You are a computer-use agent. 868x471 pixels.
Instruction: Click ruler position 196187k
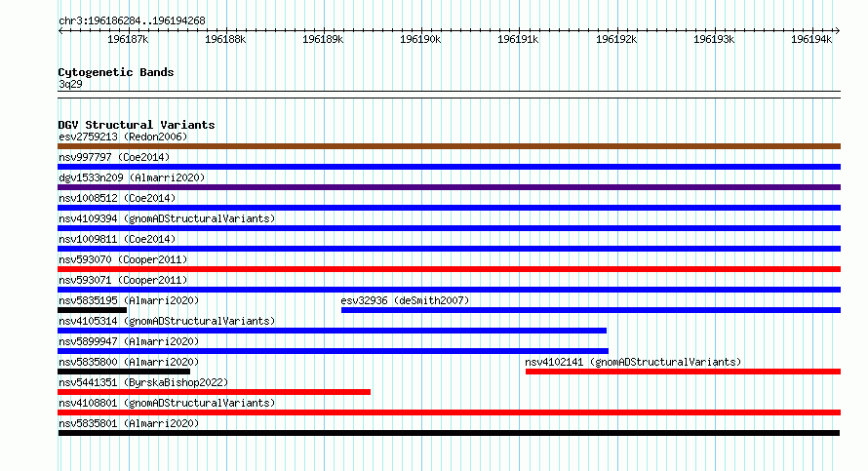coord(128,39)
